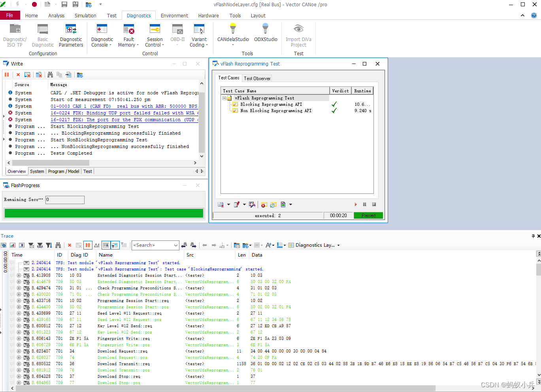The image size is (541, 392).
Task: Switch to the Hardware ribbon tab
Action: point(208,16)
